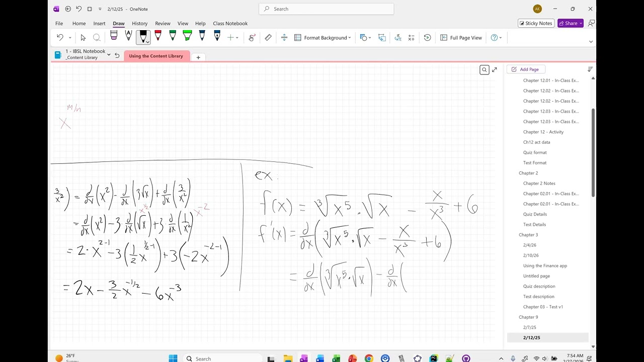Add a new section with the plus tab

(198, 57)
